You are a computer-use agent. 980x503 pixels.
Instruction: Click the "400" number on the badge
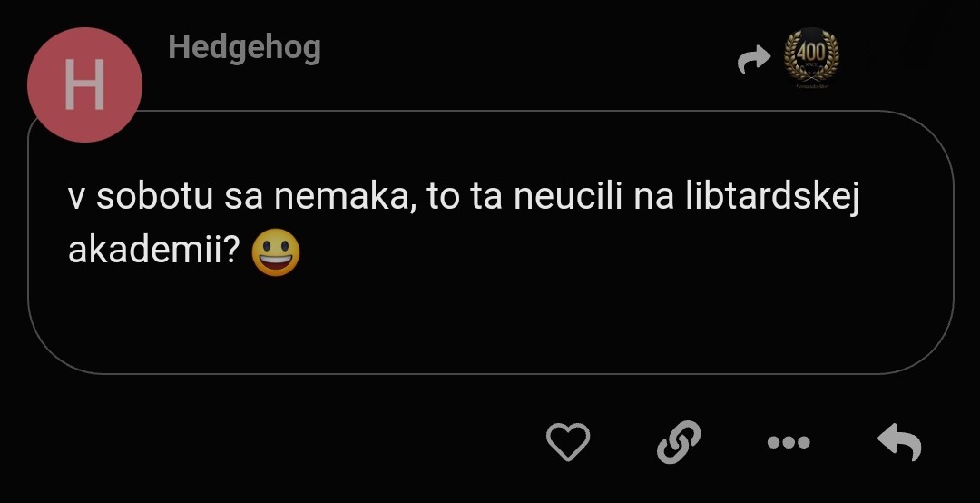point(811,51)
